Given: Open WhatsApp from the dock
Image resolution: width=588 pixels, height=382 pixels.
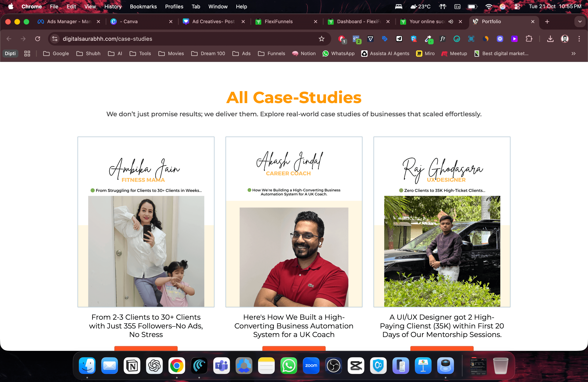Looking at the screenshot, I should pos(289,365).
